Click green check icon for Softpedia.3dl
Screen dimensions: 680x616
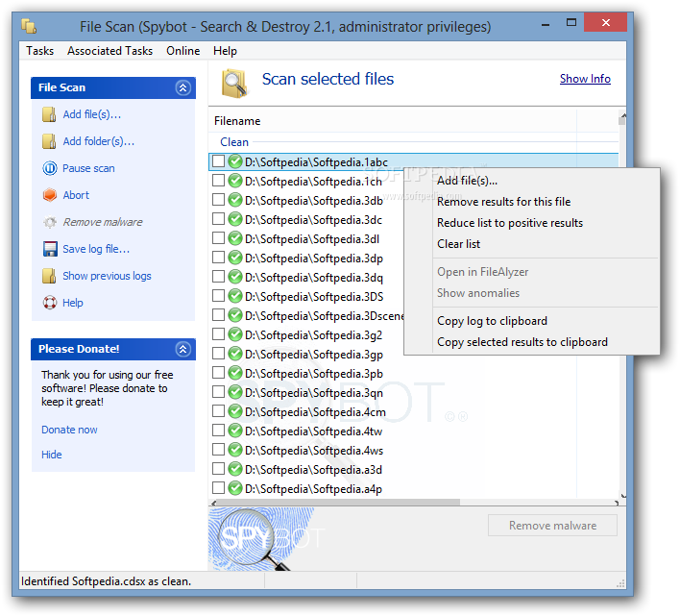(235, 238)
